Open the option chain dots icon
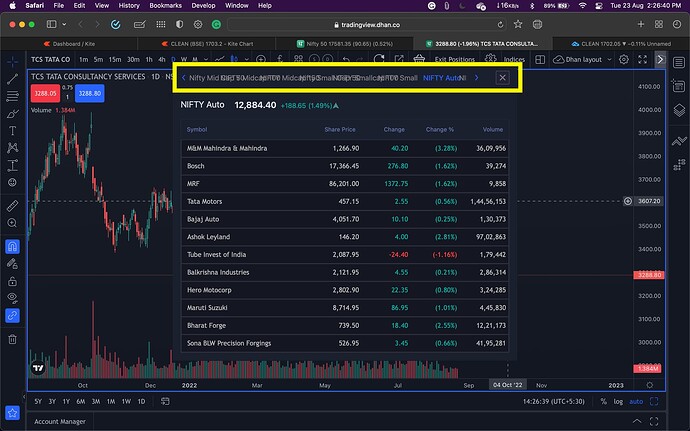 tap(679, 165)
